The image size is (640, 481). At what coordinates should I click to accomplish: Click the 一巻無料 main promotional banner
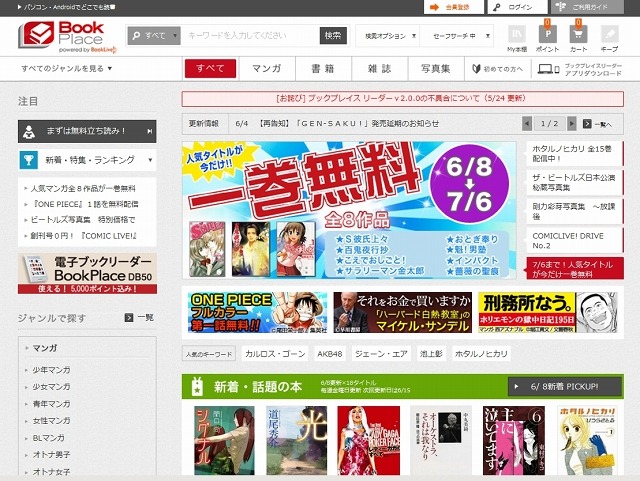tap(349, 210)
